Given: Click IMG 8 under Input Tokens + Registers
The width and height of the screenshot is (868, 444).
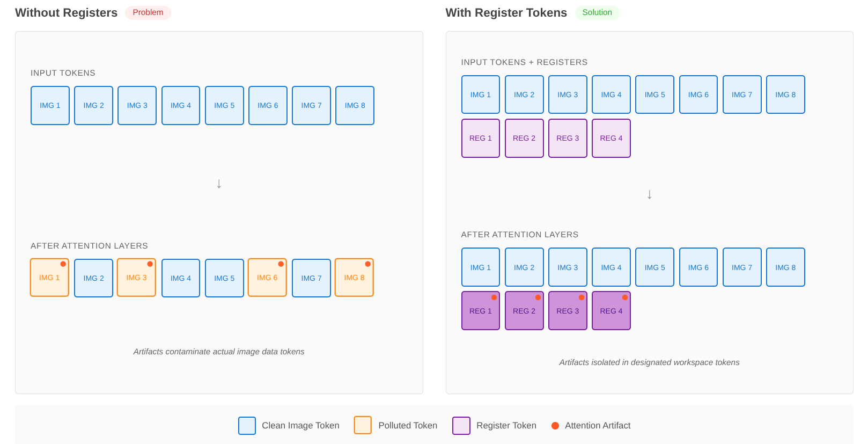Looking at the screenshot, I should tap(785, 94).
